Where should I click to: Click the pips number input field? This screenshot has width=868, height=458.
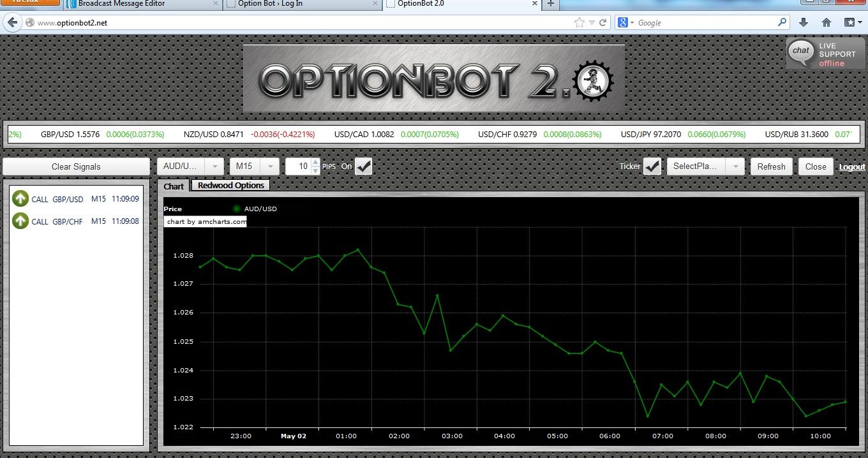(x=298, y=166)
